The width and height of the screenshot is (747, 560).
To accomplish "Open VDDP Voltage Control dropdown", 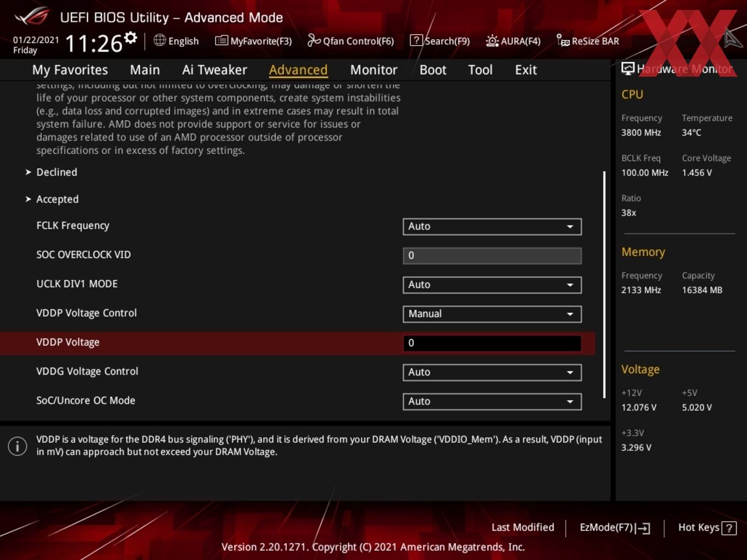I will [x=492, y=313].
